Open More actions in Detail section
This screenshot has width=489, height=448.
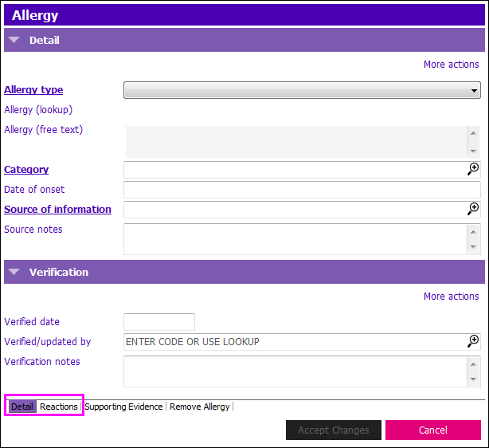(x=451, y=65)
